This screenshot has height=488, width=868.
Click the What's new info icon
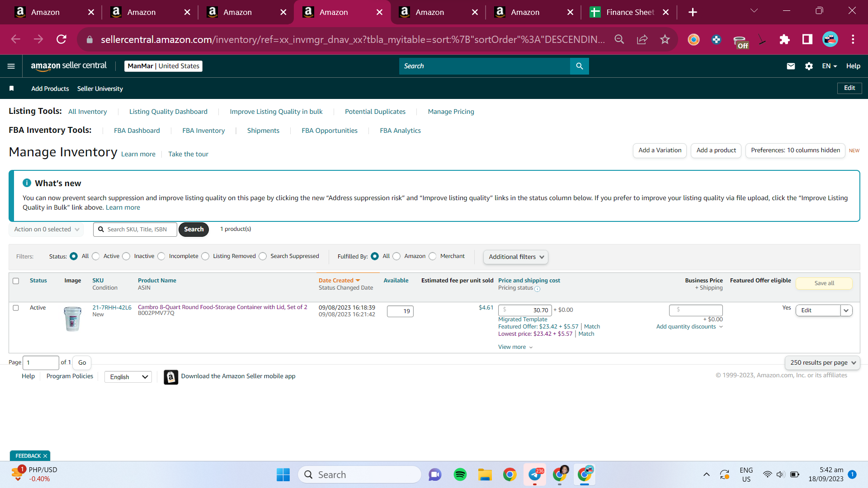point(27,183)
